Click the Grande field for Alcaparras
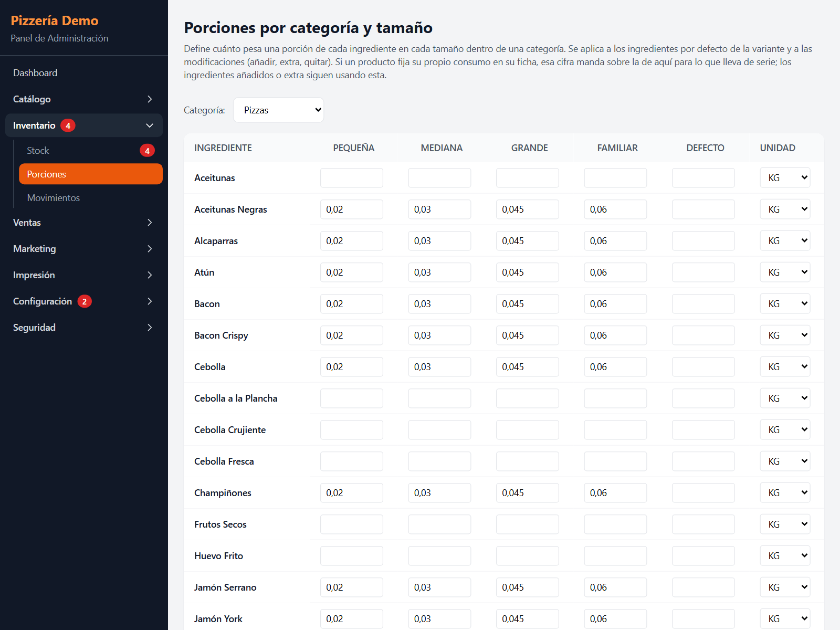This screenshot has height=630, width=840. click(x=528, y=241)
